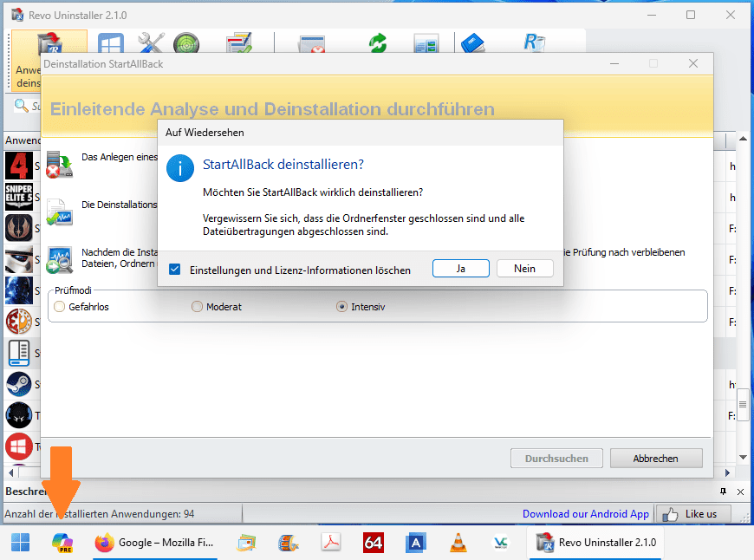Click the Durchsuchen button

[x=556, y=459]
